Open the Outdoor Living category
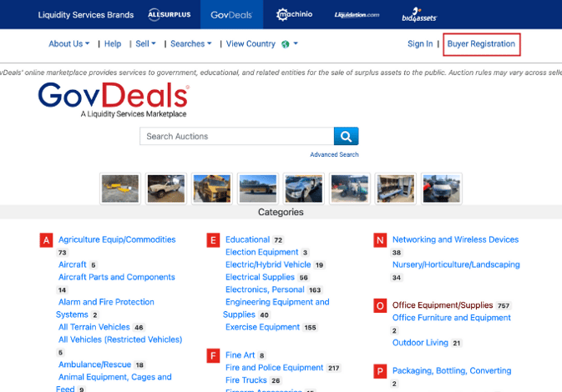This screenshot has height=392, width=562. click(420, 343)
